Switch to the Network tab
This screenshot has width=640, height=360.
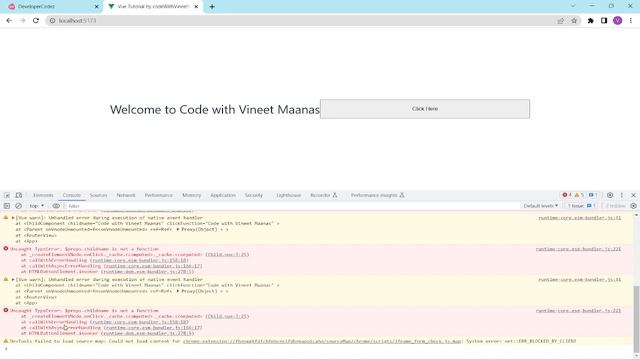point(126,196)
